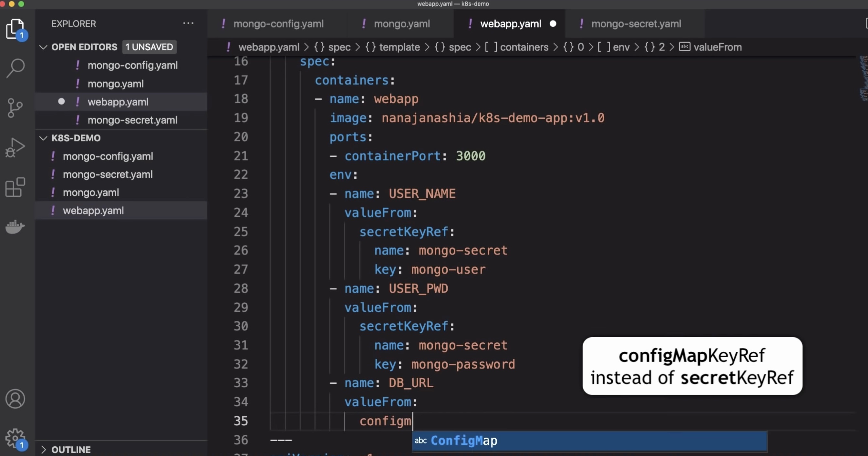868x456 pixels.
Task: Click env breadcrumb item
Action: 614,47
